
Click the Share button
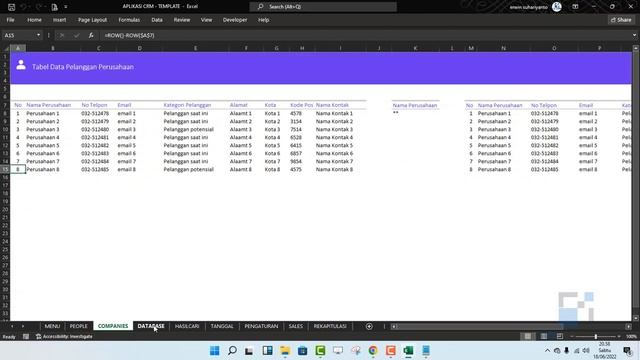(621, 20)
